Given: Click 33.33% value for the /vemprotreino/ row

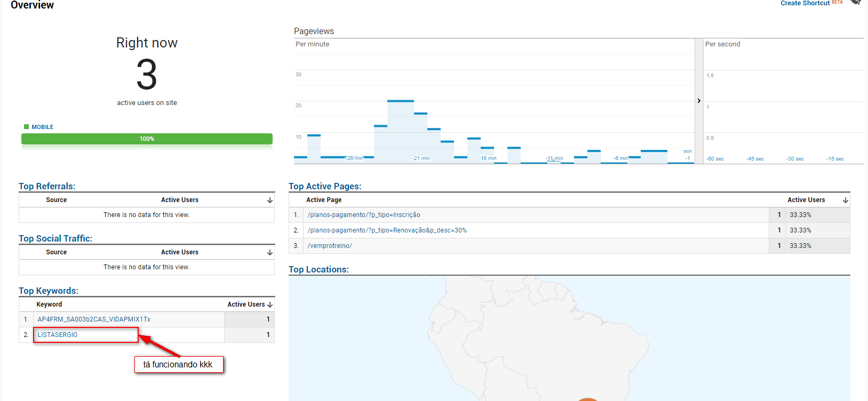Looking at the screenshot, I should 800,246.
